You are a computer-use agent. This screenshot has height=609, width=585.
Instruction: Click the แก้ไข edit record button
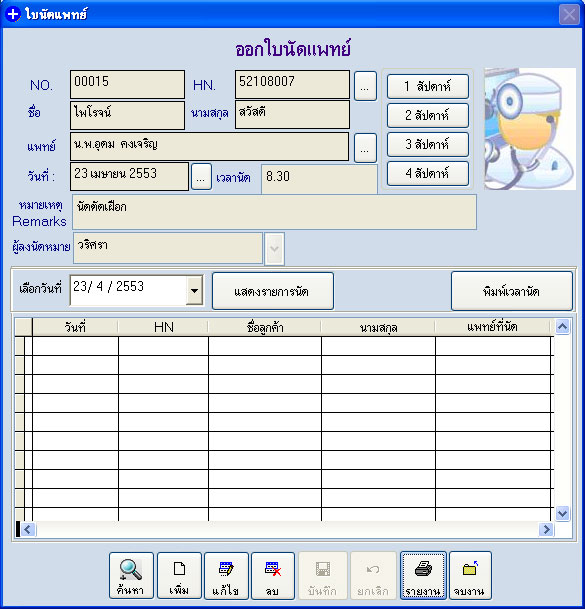click(226, 576)
